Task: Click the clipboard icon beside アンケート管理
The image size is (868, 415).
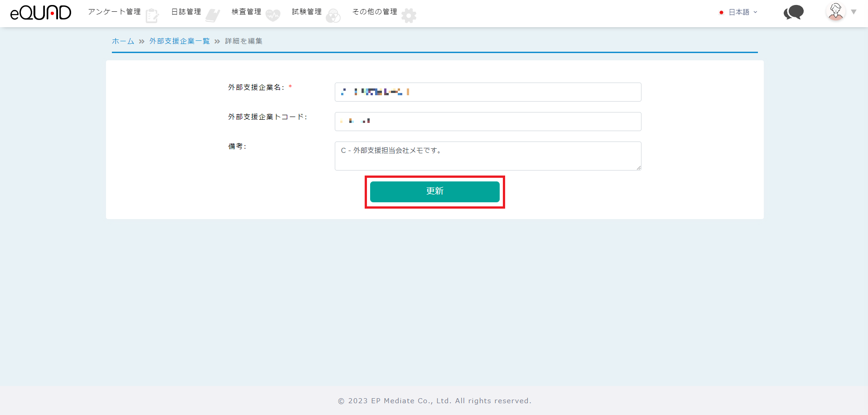Action: click(152, 16)
